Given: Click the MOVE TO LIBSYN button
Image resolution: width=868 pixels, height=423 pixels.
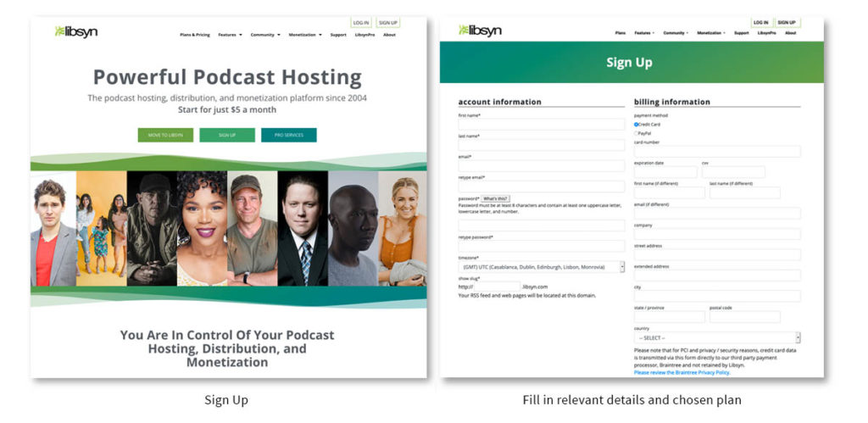Looking at the screenshot, I should click(x=165, y=135).
